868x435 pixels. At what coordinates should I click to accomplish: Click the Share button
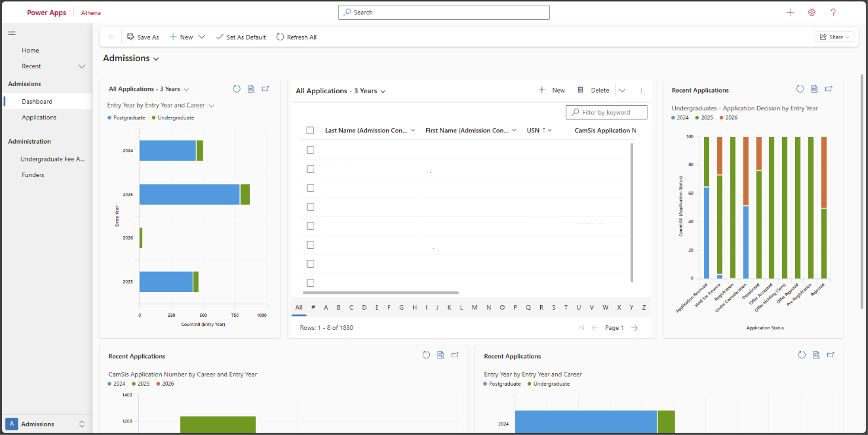click(x=835, y=37)
